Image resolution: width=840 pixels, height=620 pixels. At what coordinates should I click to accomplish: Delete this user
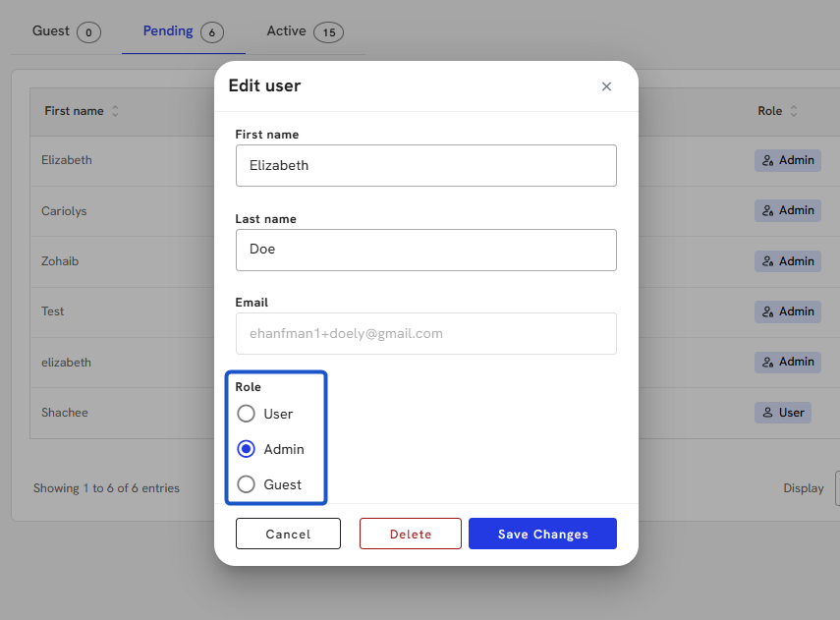coord(411,534)
